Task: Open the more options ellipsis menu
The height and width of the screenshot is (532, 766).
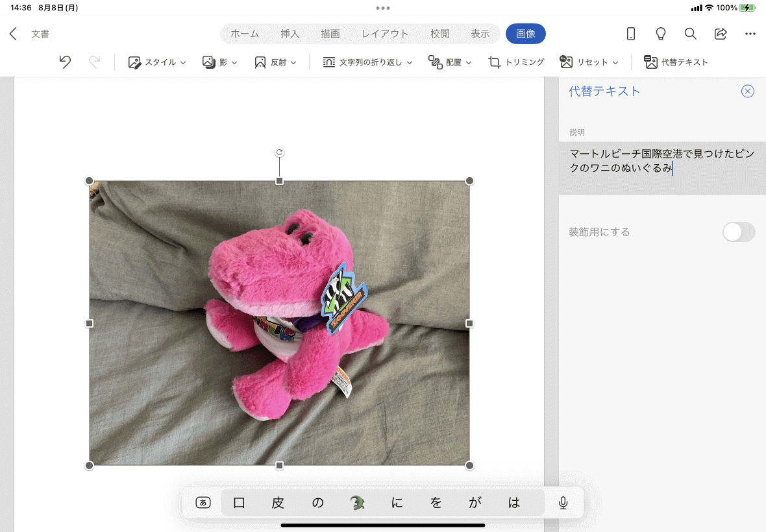Action: click(x=750, y=34)
